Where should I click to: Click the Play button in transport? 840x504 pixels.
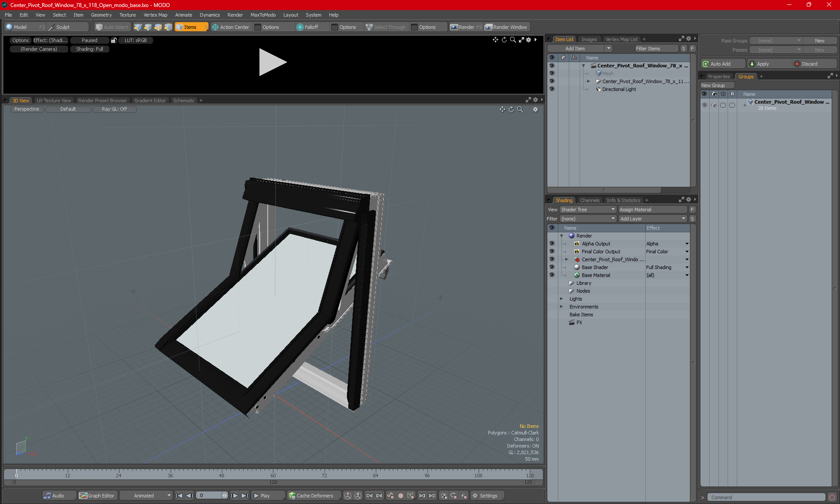267,496
